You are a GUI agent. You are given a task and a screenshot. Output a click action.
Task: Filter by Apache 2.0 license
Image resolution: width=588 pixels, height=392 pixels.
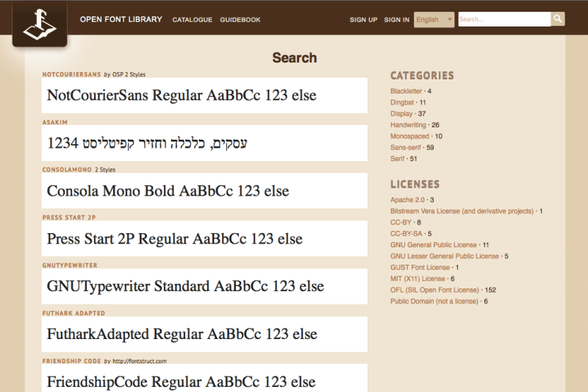[407, 200]
